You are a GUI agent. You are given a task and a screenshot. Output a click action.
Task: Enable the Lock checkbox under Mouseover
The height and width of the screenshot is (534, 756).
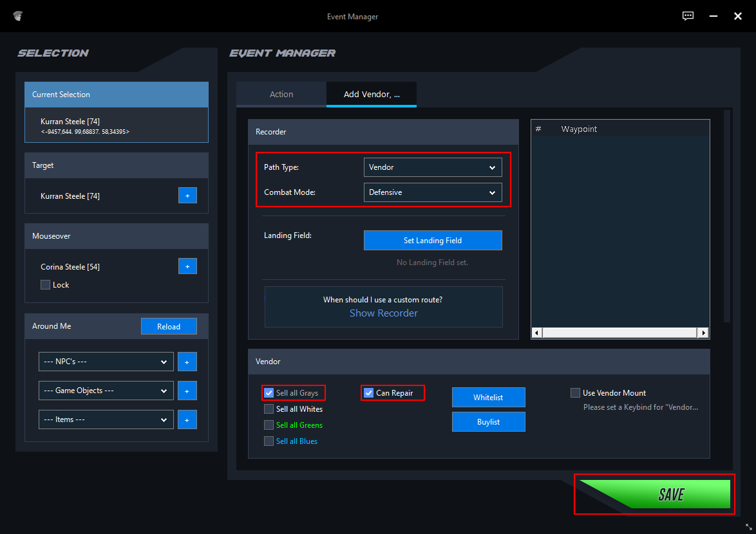(46, 285)
